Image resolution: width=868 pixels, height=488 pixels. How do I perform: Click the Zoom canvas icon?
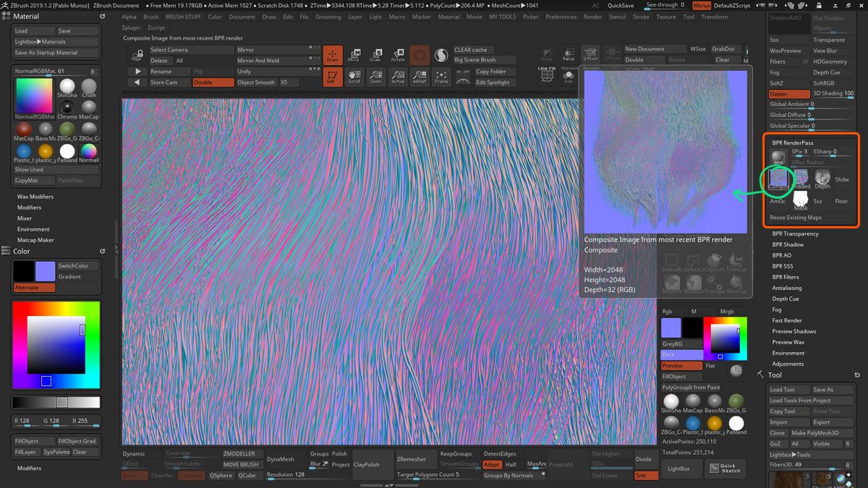coord(376,77)
